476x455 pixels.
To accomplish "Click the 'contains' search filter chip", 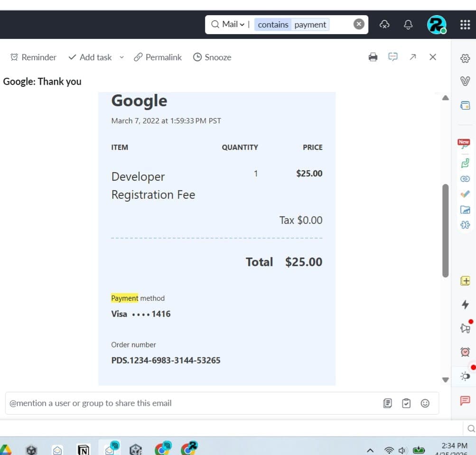I will [273, 25].
